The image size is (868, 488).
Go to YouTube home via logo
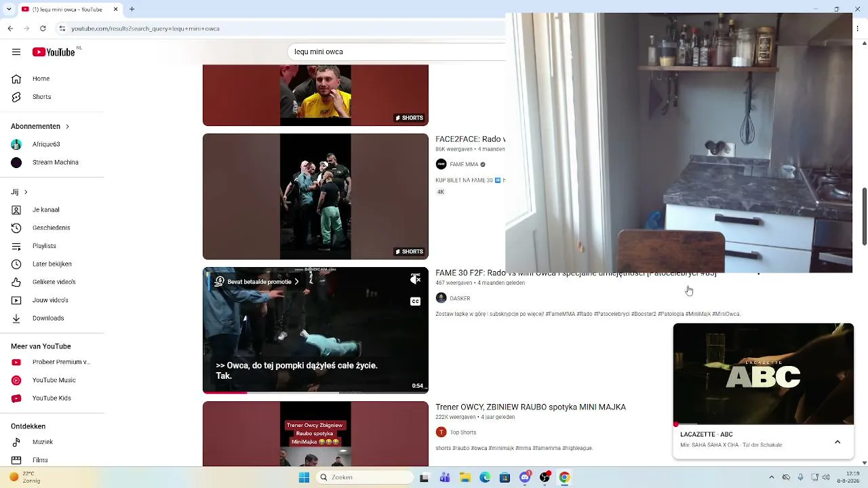pos(54,52)
